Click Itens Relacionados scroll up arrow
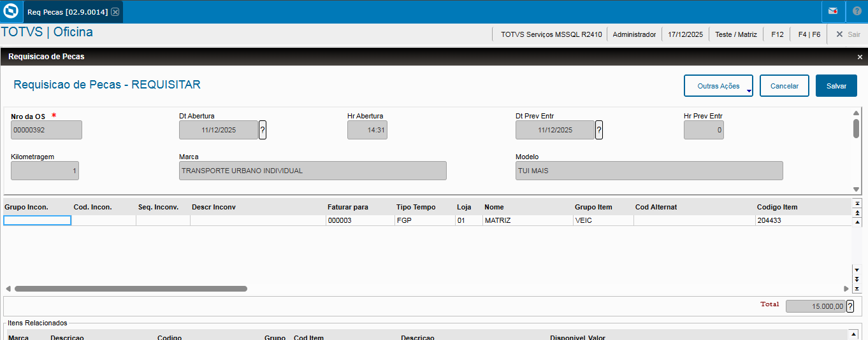 (853, 334)
